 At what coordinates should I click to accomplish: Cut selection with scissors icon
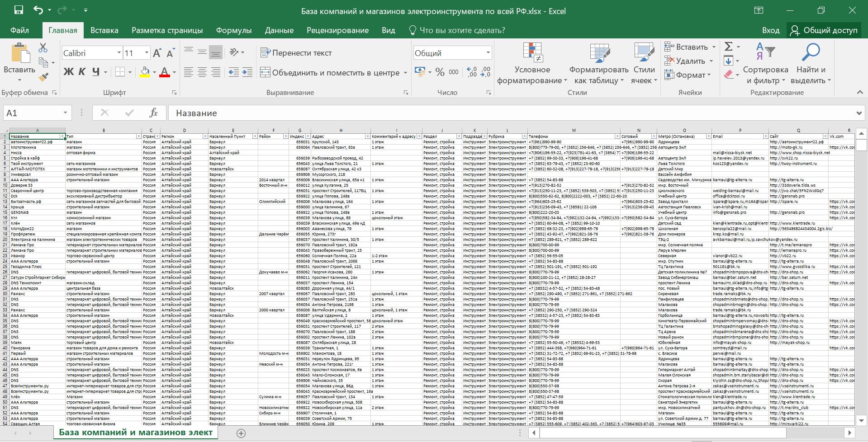(43, 47)
